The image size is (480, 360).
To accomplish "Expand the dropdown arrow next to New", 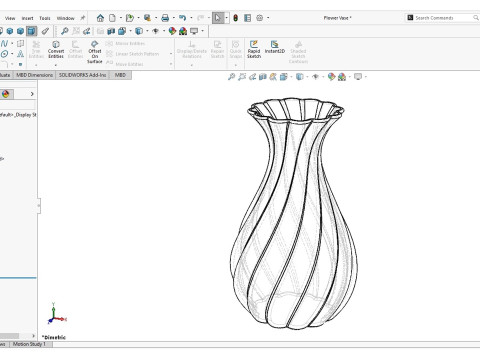I will pos(121,18).
